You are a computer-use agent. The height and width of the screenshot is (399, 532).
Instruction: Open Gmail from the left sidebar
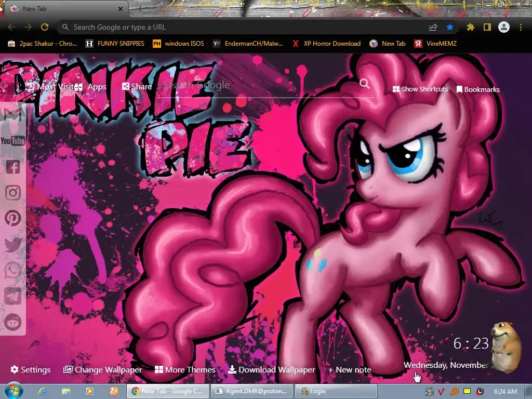(13, 115)
